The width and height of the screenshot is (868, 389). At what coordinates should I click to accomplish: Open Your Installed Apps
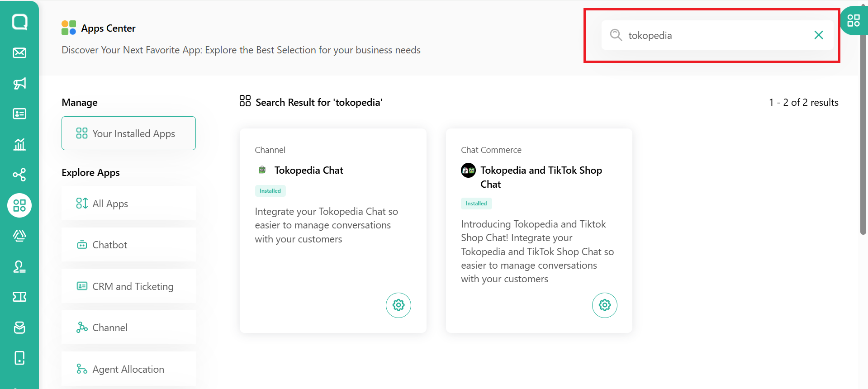(x=128, y=133)
